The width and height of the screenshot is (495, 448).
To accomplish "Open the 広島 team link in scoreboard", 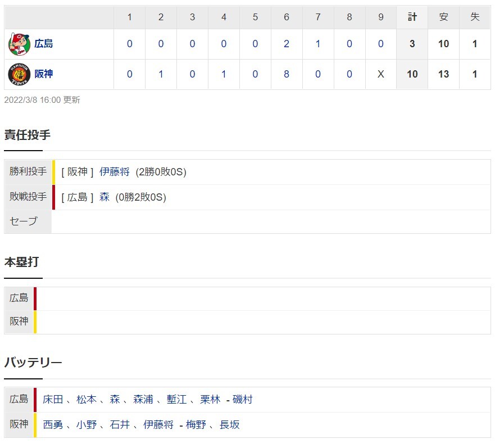I will (x=44, y=44).
